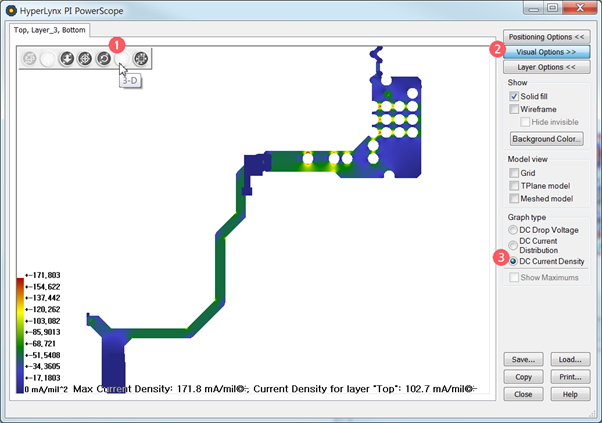This screenshot has height=423, width=602.
Task: Check the Show Maximums checkbox
Action: pos(514,277)
